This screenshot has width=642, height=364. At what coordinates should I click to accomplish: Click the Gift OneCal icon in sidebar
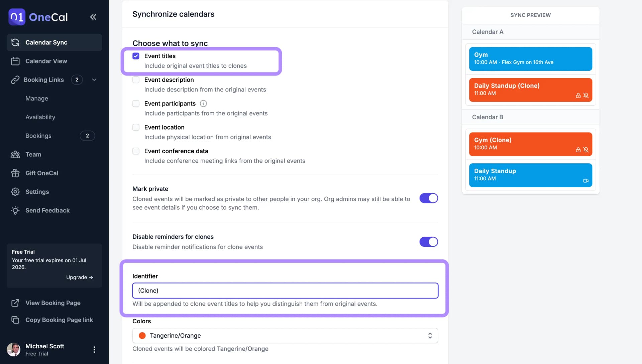(x=15, y=173)
